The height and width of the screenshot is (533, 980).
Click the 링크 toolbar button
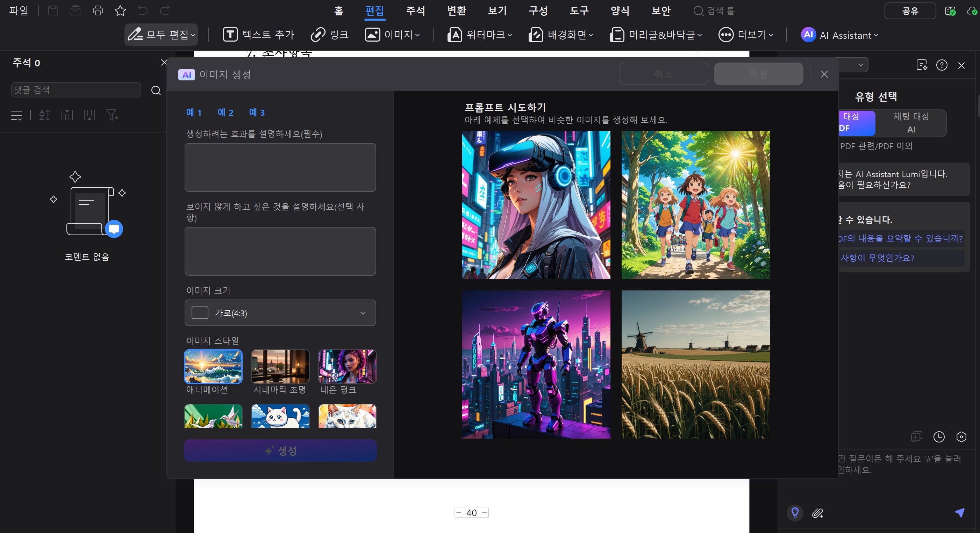pos(329,35)
